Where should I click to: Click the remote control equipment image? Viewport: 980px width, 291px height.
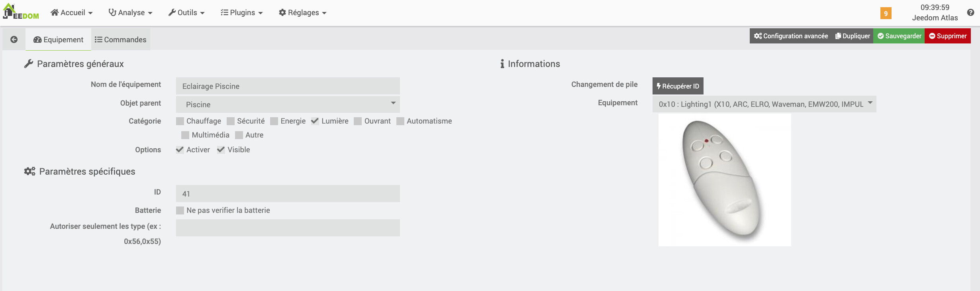point(724,180)
